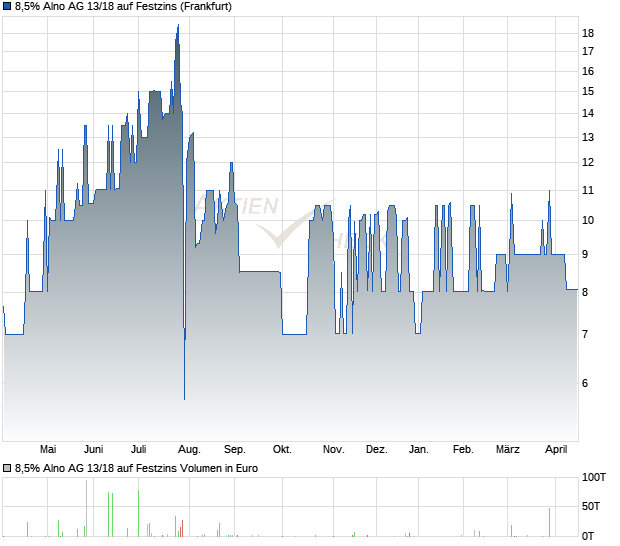
Task: Click the volume axis label 0T
Action: tap(588, 536)
